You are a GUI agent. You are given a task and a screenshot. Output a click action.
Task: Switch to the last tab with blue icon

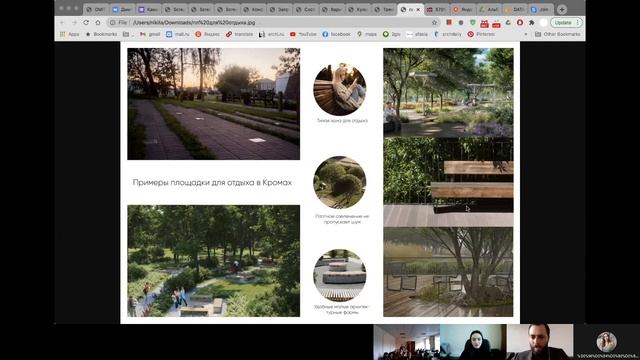pyautogui.click(x=540, y=9)
